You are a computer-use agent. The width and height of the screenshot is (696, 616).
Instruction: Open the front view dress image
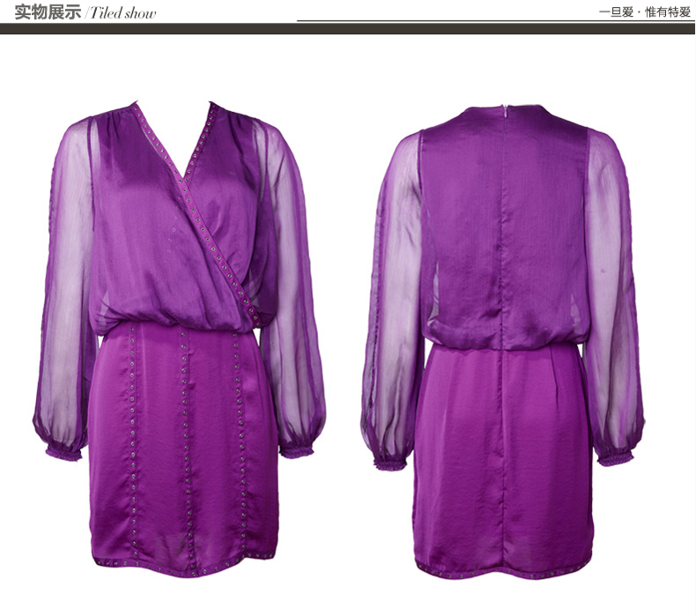[181, 335]
